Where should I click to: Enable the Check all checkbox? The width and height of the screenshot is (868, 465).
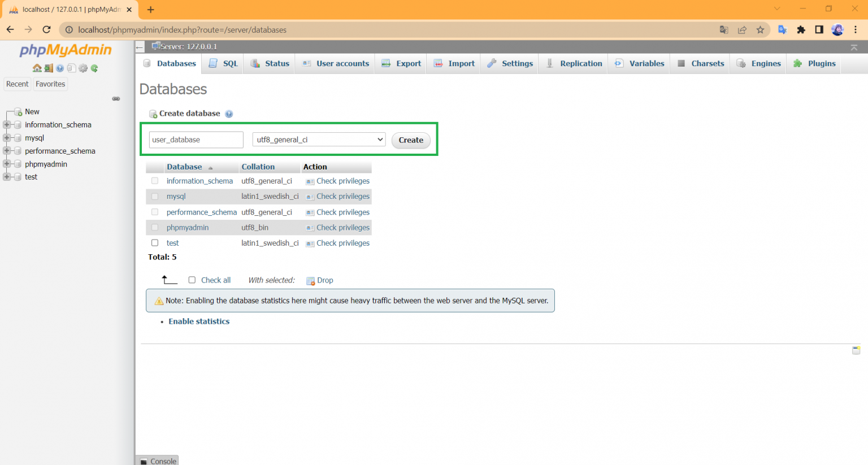point(192,280)
